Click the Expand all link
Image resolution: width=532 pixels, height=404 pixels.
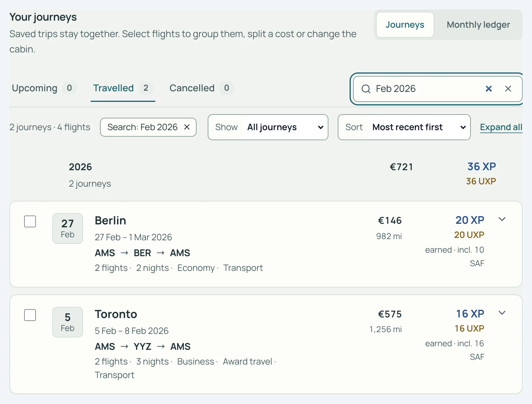click(x=501, y=127)
